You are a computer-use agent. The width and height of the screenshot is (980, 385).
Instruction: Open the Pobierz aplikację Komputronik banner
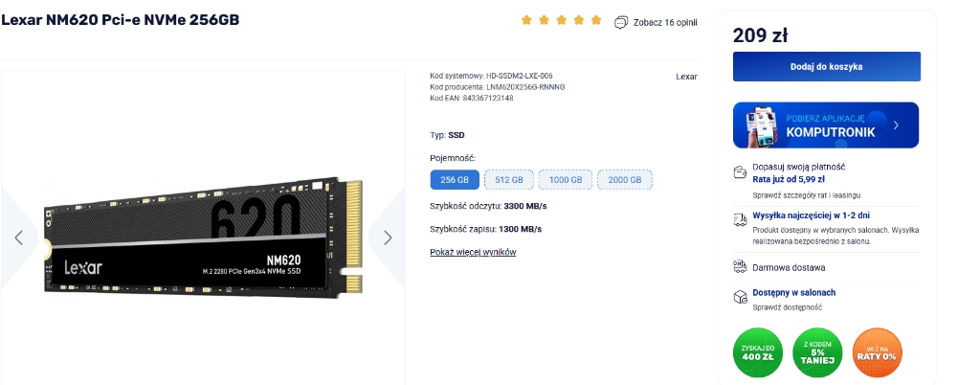826,125
